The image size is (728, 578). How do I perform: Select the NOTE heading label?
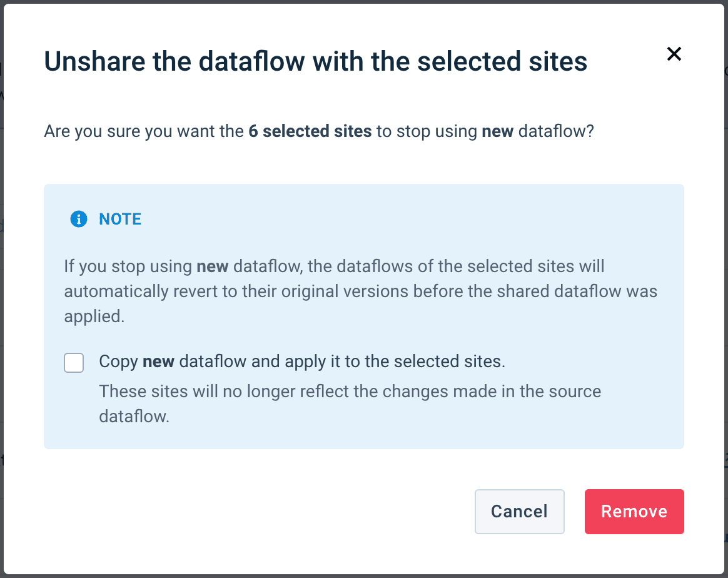click(x=120, y=219)
